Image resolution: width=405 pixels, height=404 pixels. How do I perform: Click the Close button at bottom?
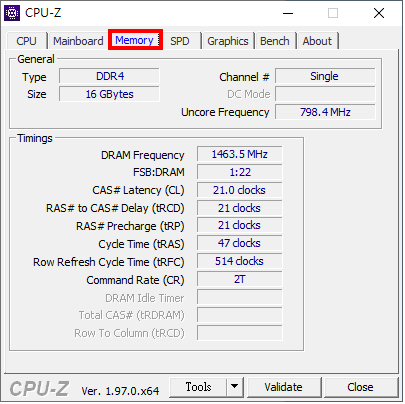click(360, 387)
